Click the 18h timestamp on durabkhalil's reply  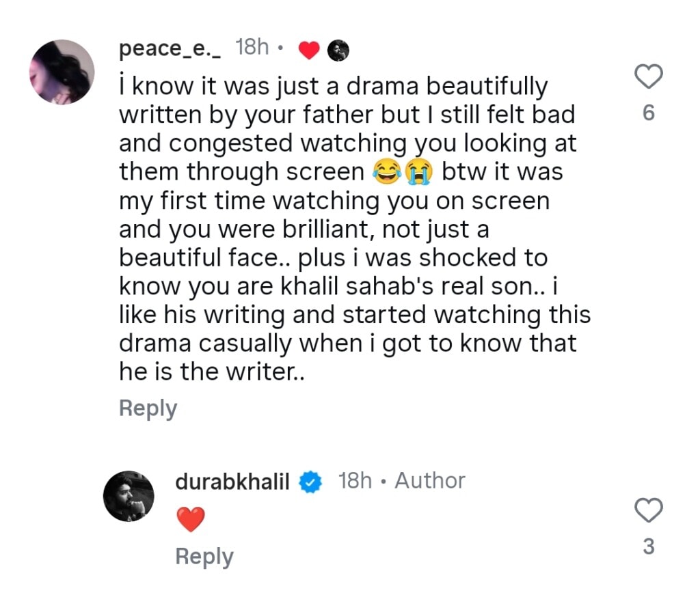tap(356, 480)
